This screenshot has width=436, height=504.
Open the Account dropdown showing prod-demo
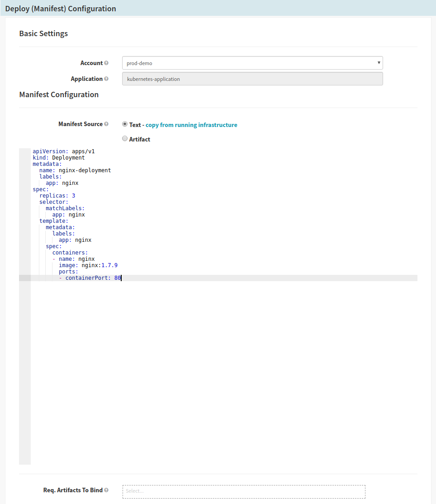252,63
